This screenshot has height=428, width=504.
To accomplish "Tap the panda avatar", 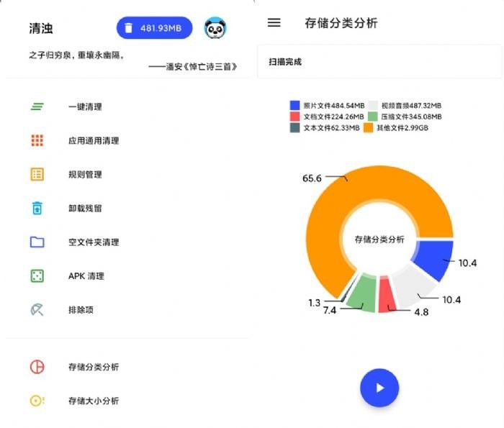I will click(x=215, y=28).
